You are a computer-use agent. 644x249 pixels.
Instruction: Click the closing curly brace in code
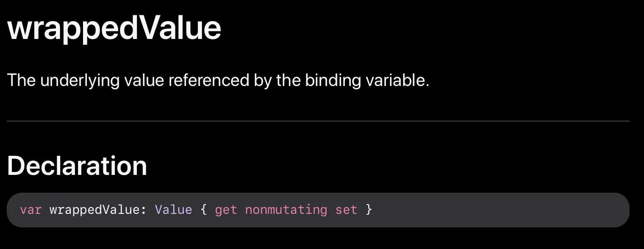point(369,210)
